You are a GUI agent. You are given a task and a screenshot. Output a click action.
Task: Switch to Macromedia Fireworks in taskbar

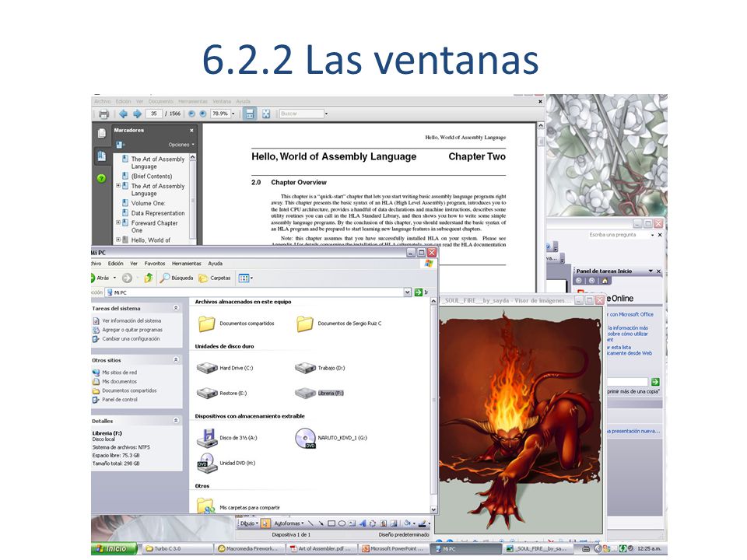tap(250, 548)
